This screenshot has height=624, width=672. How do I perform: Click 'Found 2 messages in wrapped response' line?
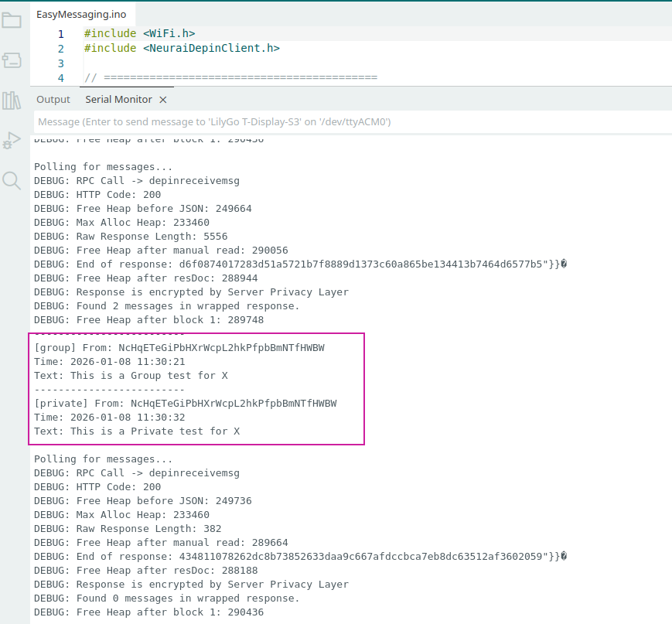tap(167, 306)
